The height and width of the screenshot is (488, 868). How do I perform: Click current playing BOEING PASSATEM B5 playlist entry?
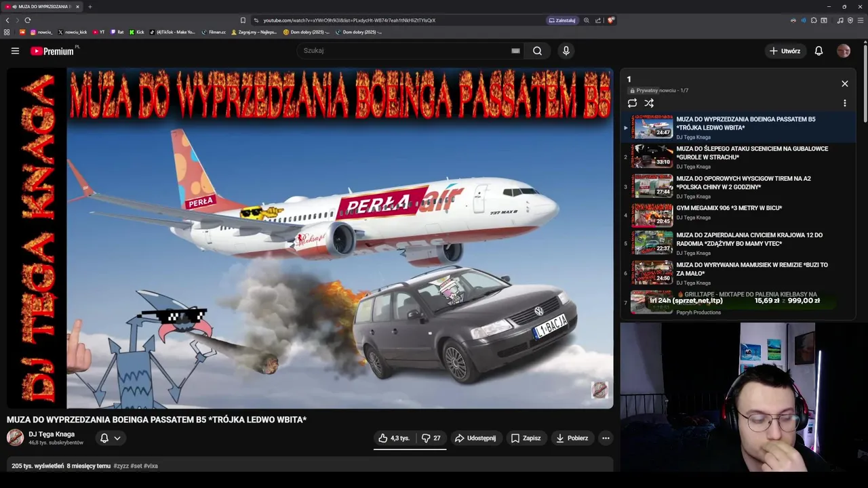739,127
